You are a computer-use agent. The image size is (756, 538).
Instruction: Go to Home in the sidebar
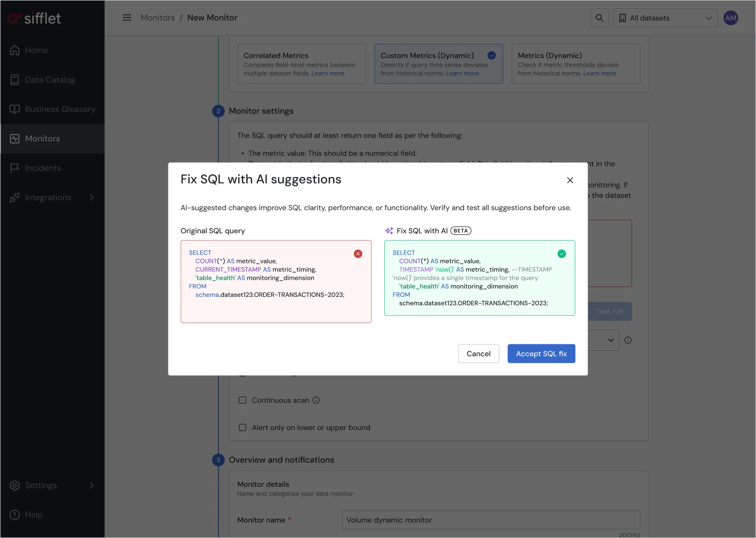tap(52, 50)
